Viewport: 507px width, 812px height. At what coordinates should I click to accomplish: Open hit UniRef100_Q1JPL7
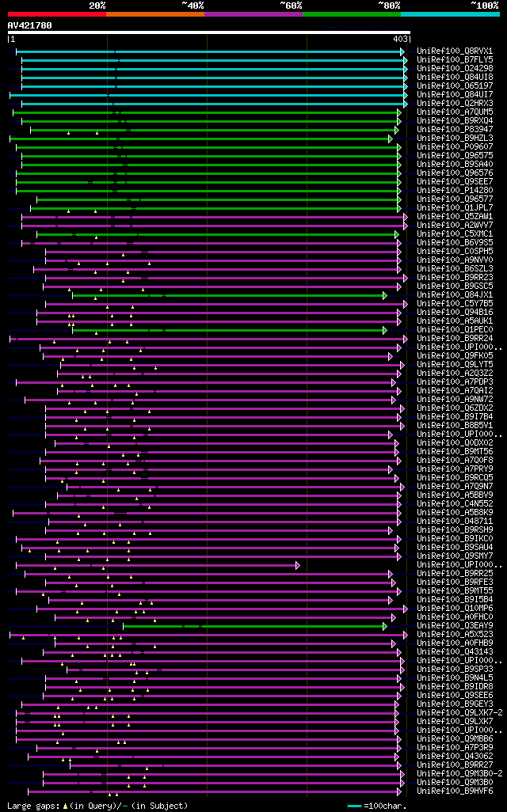[x=455, y=207]
